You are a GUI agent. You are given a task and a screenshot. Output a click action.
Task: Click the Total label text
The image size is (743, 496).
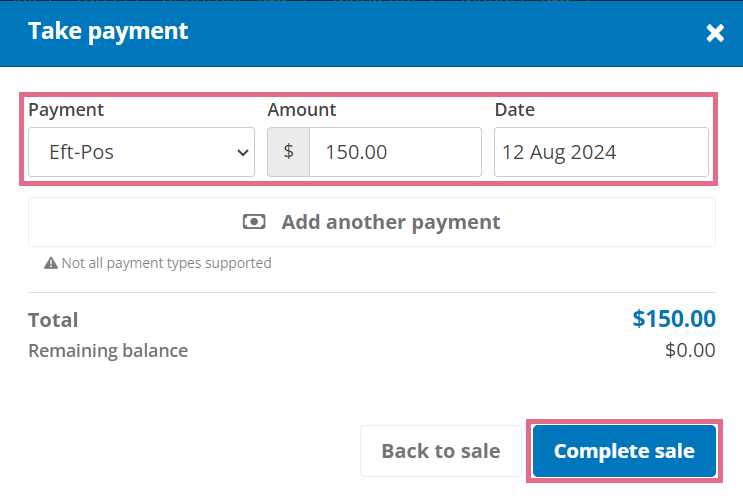tap(53, 320)
